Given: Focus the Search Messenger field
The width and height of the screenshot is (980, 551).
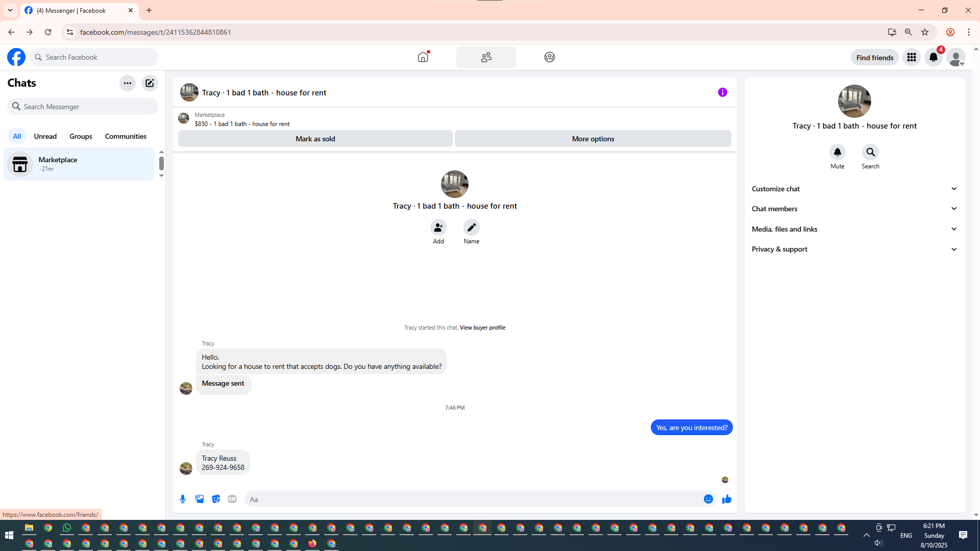Looking at the screenshot, I should tap(83, 107).
